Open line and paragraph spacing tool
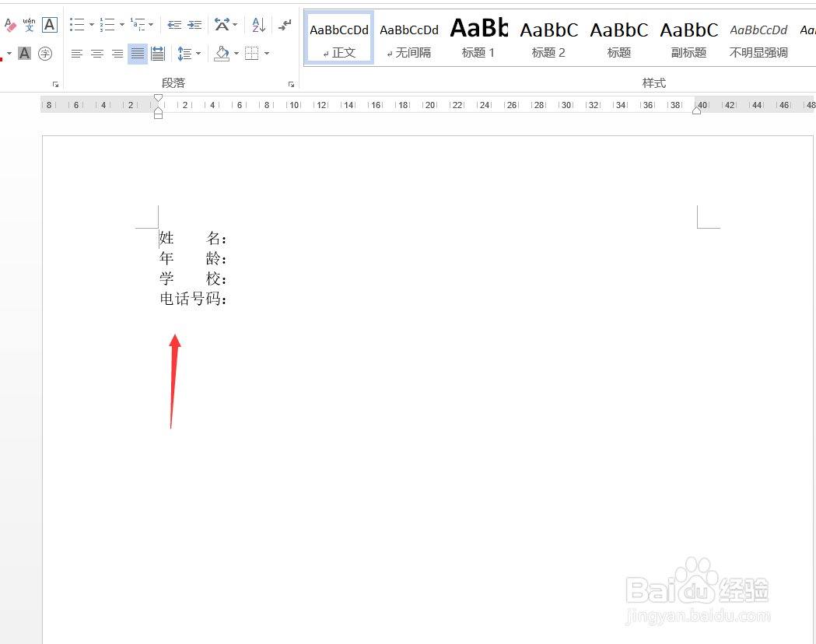Image resolution: width=816 pixels, height=644 pixels. pyautogui.click(x=184, y=54)
